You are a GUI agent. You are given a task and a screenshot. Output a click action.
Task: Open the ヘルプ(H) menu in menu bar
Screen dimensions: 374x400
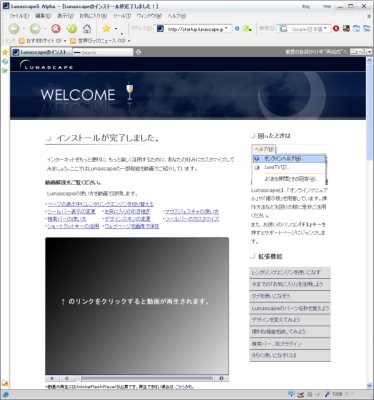pyautogui.click(x=177, y=16)
